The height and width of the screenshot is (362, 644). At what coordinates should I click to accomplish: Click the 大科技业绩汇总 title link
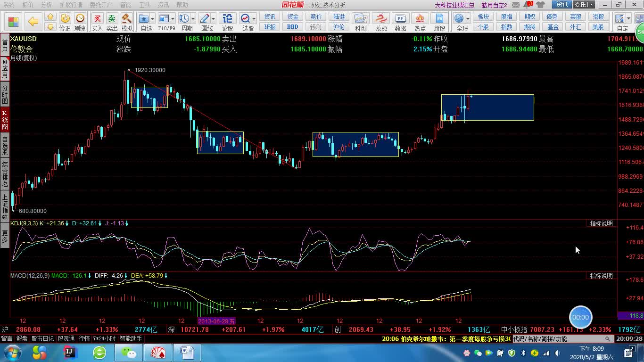click(x=454, y=5)
